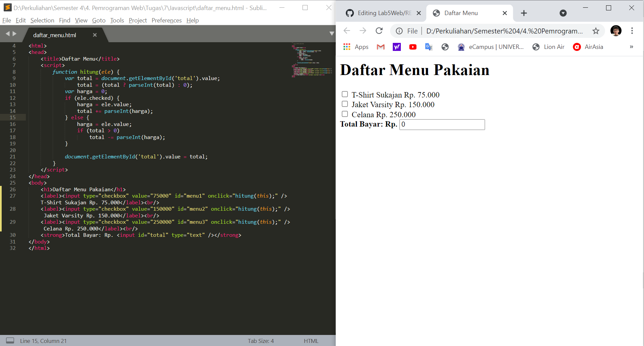644x346 pixels.
Task: Open the Yahoo bookmark
Action: tap(396, 47)
